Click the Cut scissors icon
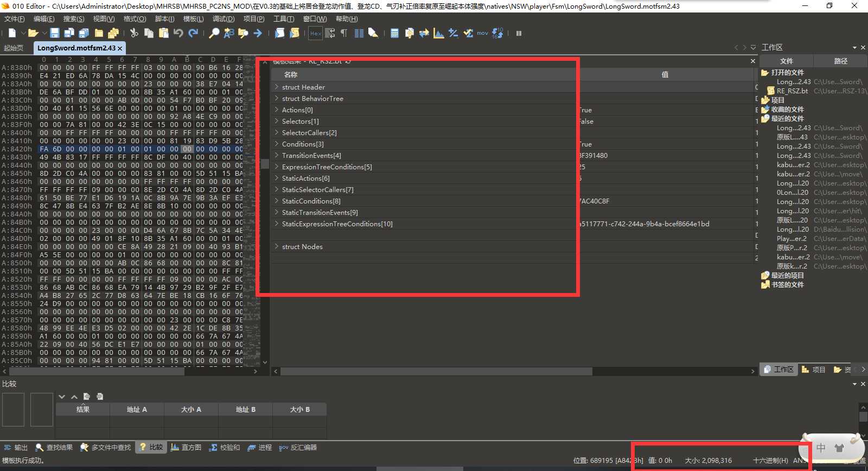This screenshot has height=471, width=868. (134, 33)
